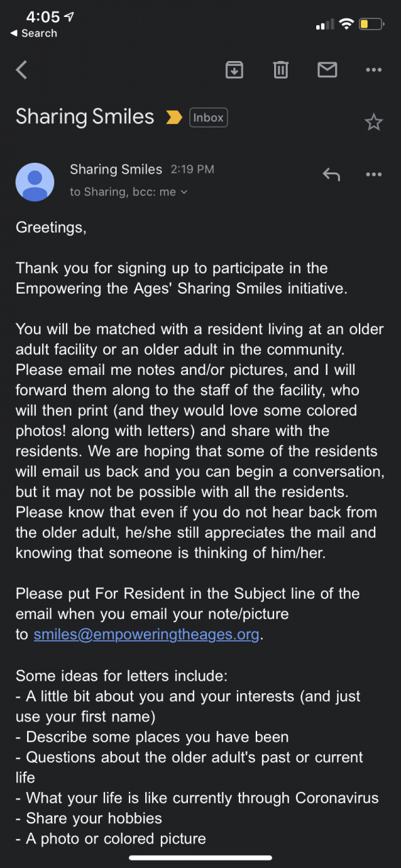
Task: Star the Sharing Smiles email
Action: pyautogui.click(x=374, y=122)
